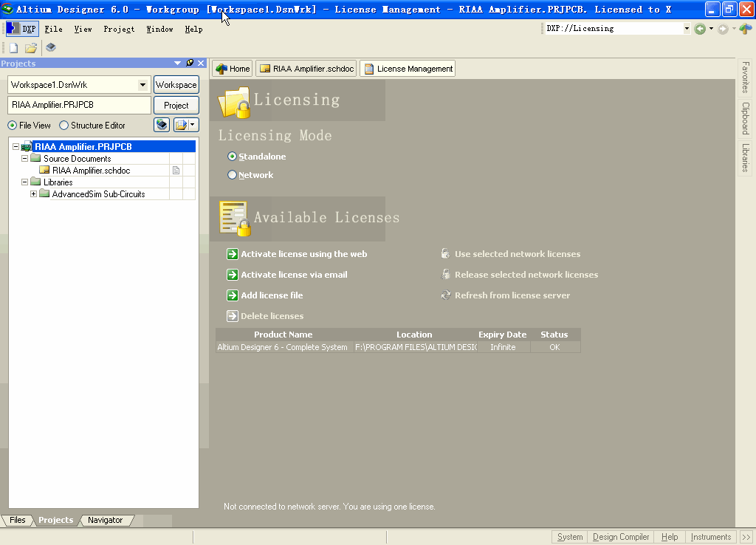Close the Projects panel
Image resolution: width=756 pixels, height=545 pixels.
coord(201,64)
